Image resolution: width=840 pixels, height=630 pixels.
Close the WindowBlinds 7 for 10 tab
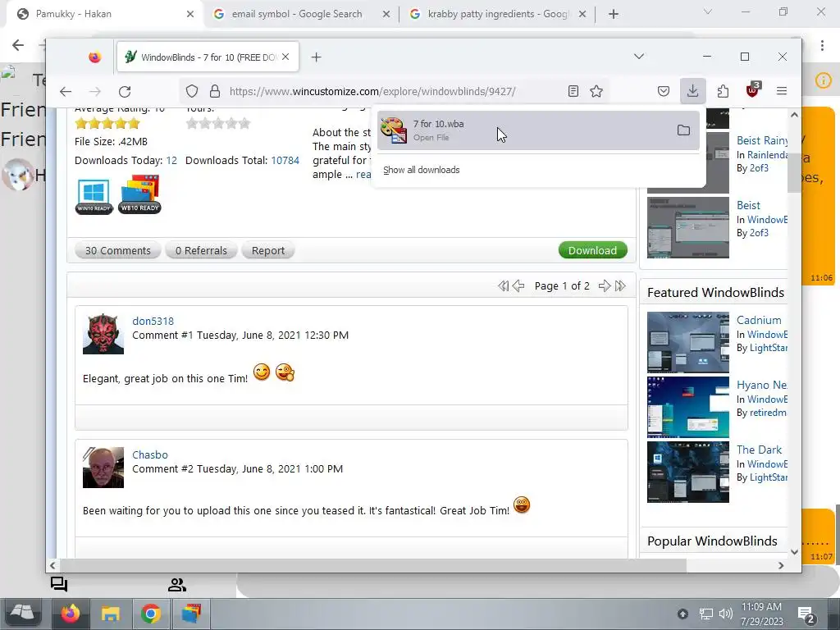tap(285, 57)
